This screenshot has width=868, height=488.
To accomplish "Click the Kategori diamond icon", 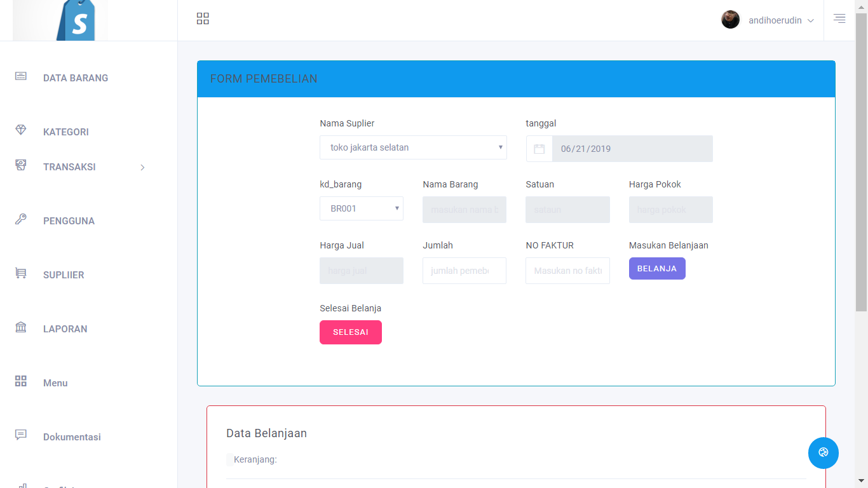I will coord(21,130).
